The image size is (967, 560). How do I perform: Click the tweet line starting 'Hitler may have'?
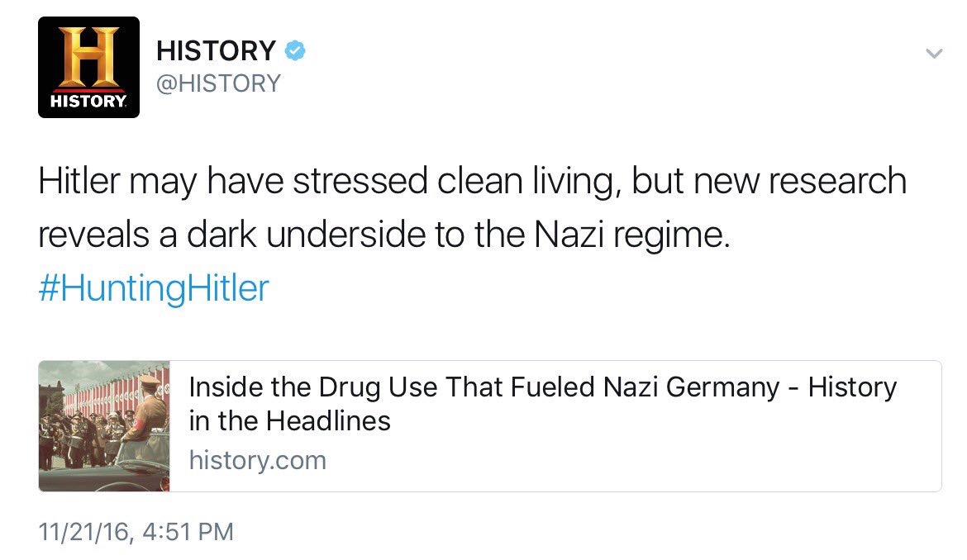pos(471,182)
